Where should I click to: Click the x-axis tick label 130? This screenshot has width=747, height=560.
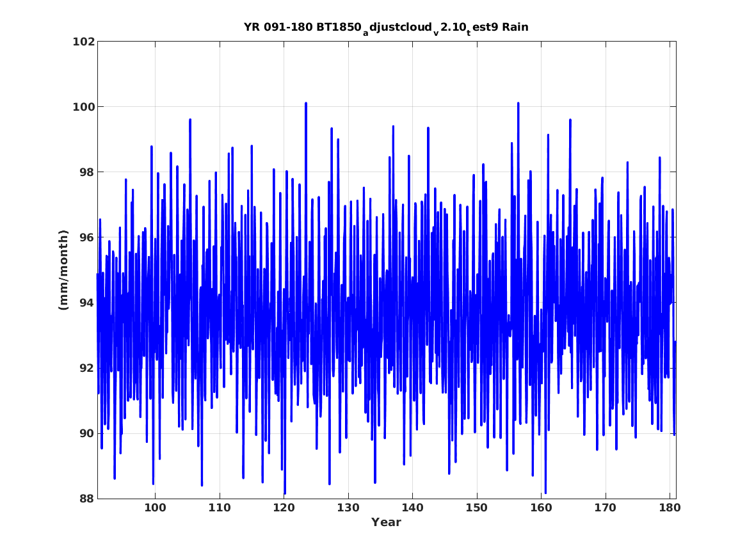348,508
